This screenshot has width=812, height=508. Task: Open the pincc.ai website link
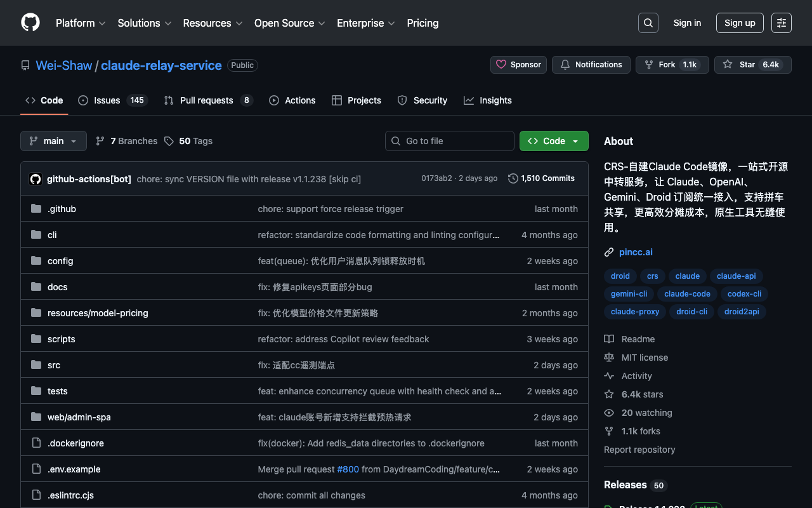click(636, 252)
